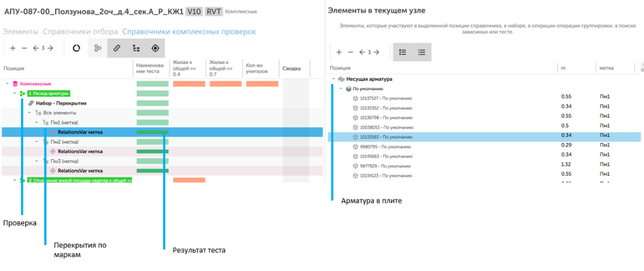
Task: Collapse the Все элементы node
Action: point(30,113)
